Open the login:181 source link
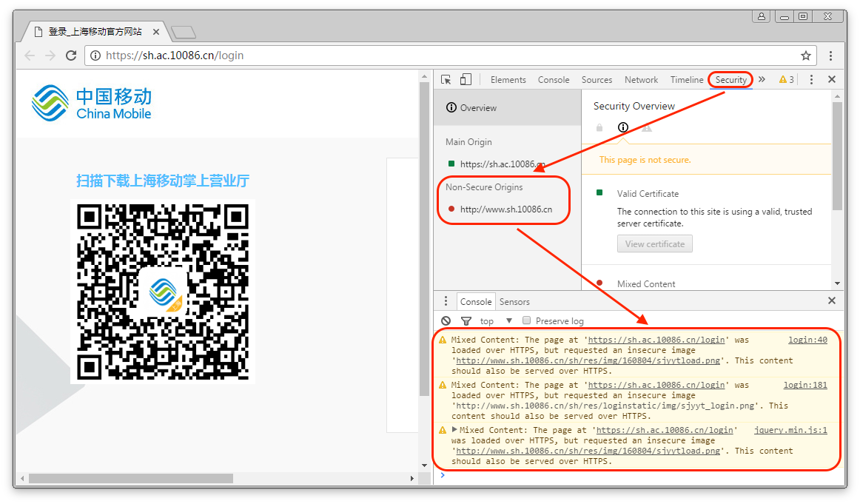 click(805, 384)
